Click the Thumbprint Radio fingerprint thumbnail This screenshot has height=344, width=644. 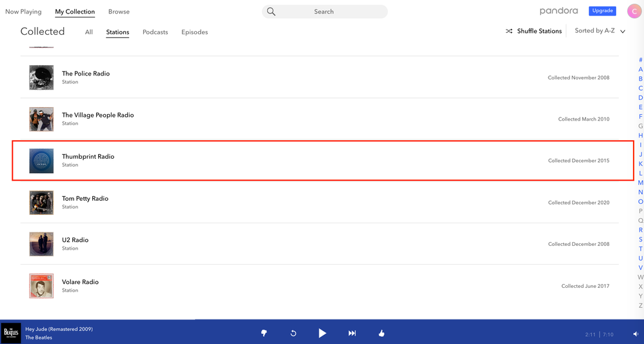click(41, 161)
